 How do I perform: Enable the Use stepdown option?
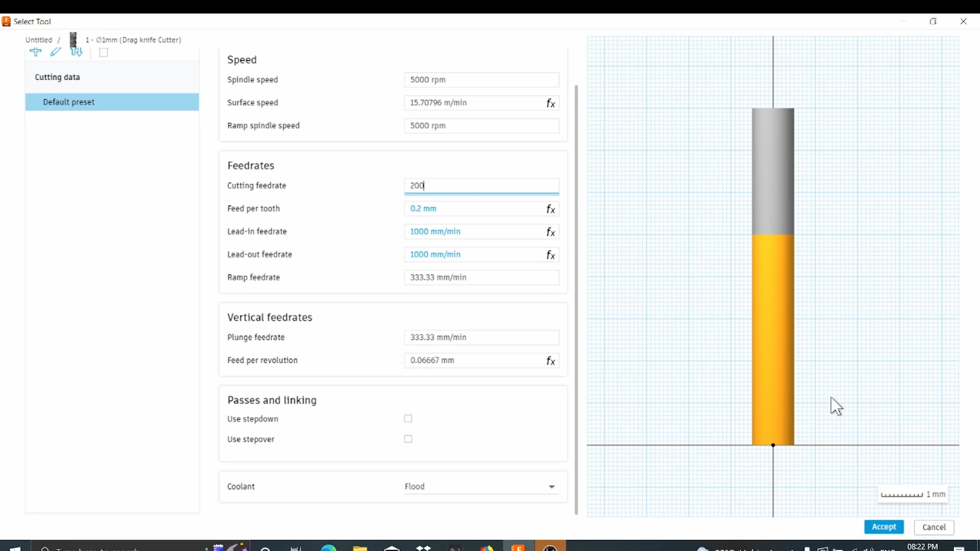tap(407, 418)
